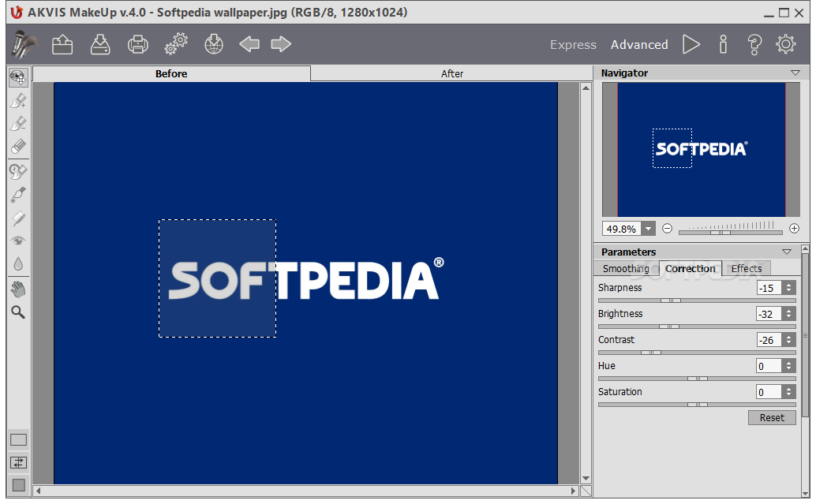This screenshot has width=816, height=504.
Task: Zoom out with the minus button
Action: pos(667,228)
